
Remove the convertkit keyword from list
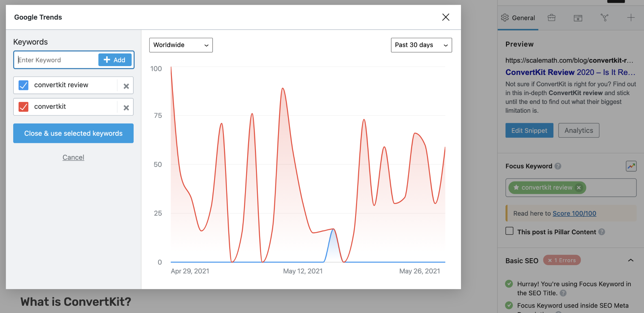pyautogui.click(x=126, y=108)
